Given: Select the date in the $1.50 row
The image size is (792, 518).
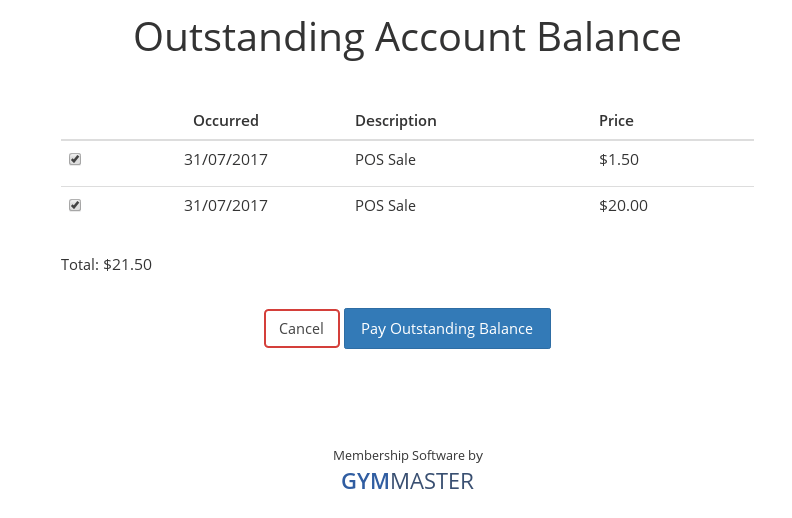Looking at the screenshot, I should click(226, 159).
